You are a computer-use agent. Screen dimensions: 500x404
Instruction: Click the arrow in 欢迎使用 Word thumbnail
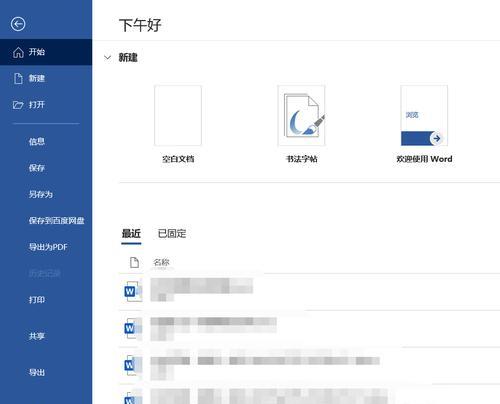click(437, 138)
